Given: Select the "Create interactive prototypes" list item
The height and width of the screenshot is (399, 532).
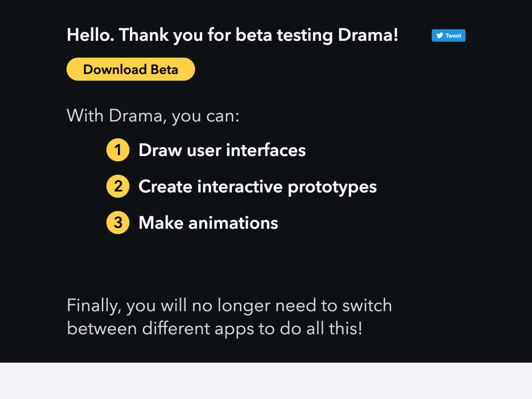Looking at the screenshot, I should coord(257,187).
